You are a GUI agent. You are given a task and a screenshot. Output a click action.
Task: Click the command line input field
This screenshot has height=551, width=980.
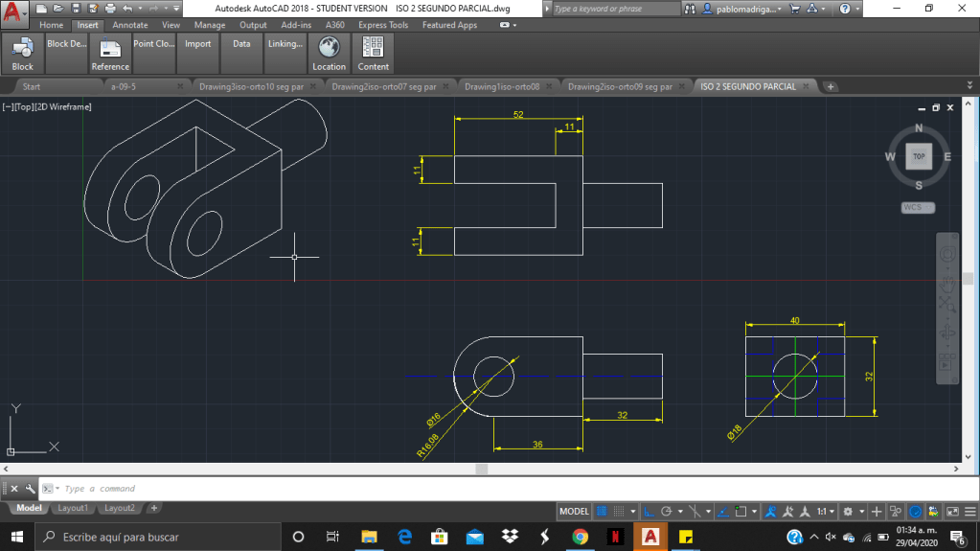(x=287, y=489)
